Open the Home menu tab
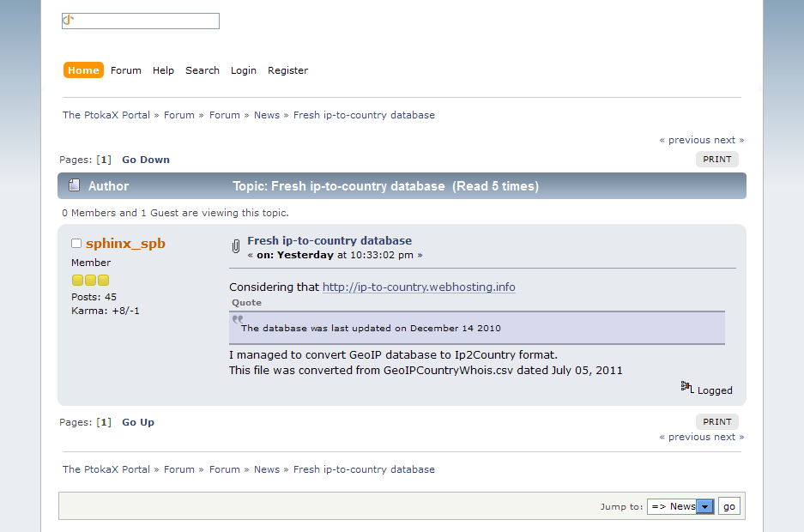The width and height of the screenshot is (804, 532). pyautogui.click(x=83, y=70)
